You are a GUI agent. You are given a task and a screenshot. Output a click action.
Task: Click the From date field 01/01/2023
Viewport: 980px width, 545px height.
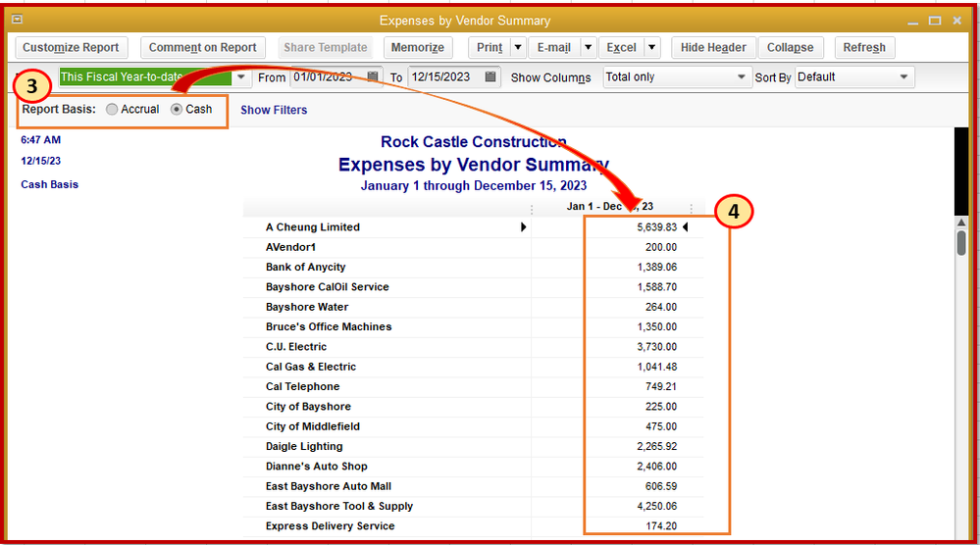[328, 77]
